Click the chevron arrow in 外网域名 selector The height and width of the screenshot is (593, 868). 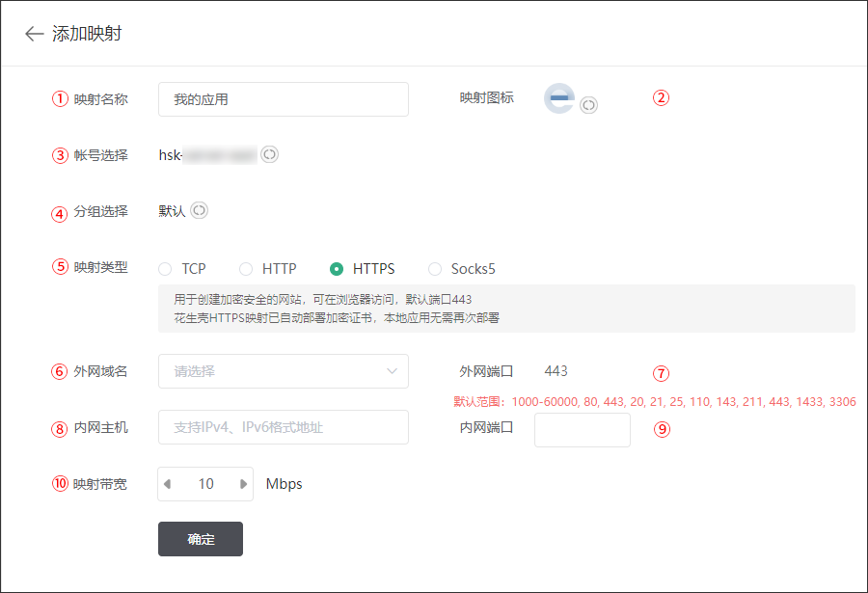(392, 371)
